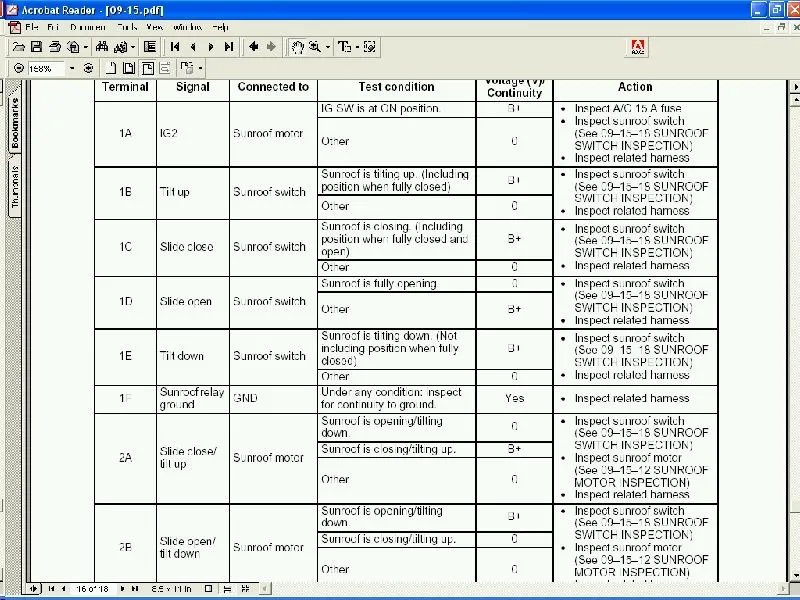Screen dimensions: 800x600
Task: Jump to the last page with Last Page icon
Action: 229,47
